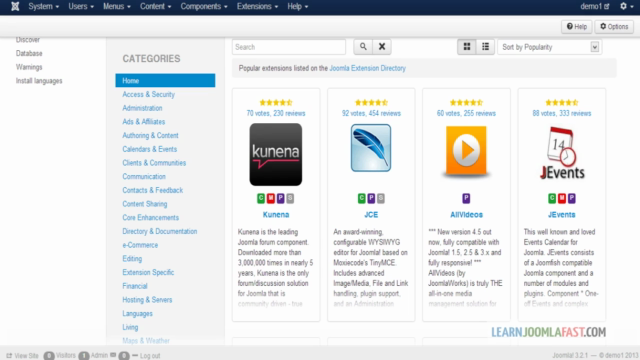Select Core Enhancements category
Viewport: 640px width, 360px height.
150,218
